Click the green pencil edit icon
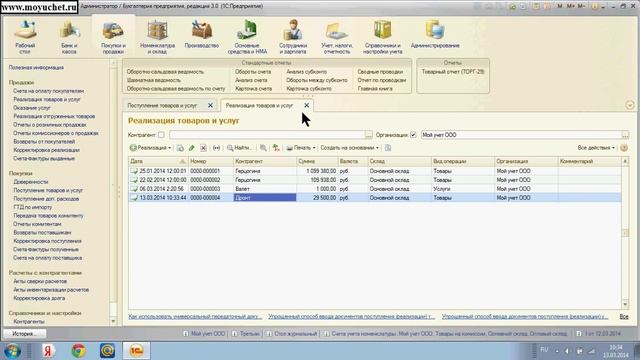The image size is (640, 360). [x=192, y=148]
